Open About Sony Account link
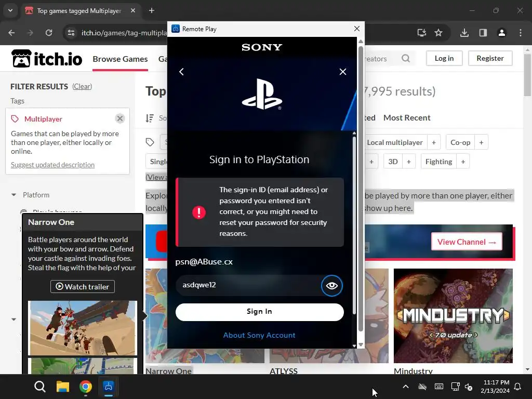The height and width of the screenshot is (399, 532). (x=259, y=335)
